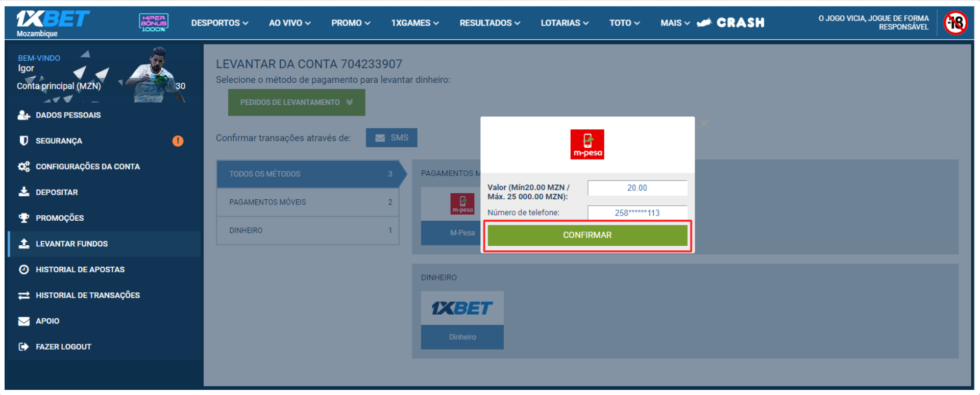980x395 pixels.
Task: Click the Promoções trophy icon
Action: (23, 218)
